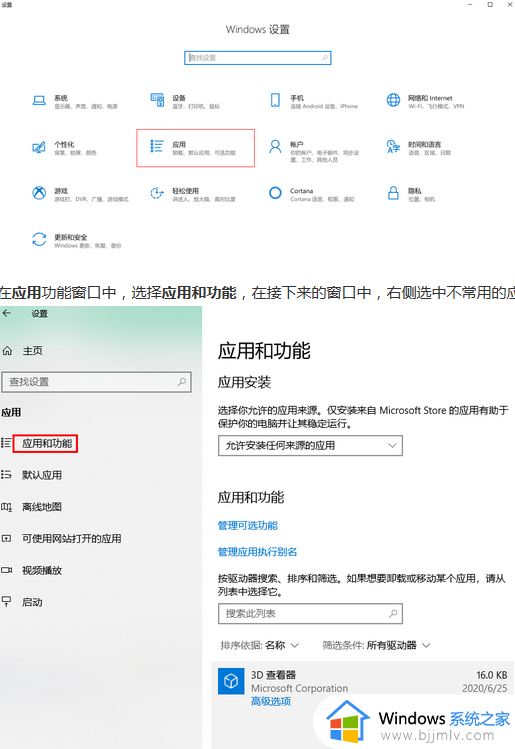
Task: Open the Personalization (个性化) icon
Action: pos(39,147)
